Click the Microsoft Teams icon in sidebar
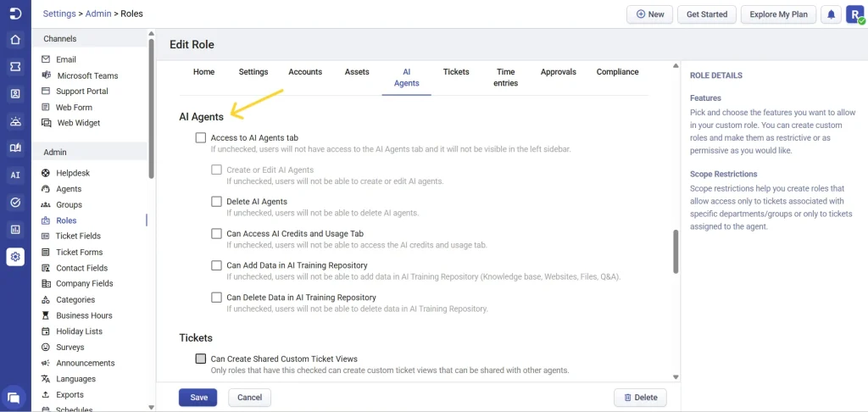Screen dimensions: 868x412 point(46,75)
